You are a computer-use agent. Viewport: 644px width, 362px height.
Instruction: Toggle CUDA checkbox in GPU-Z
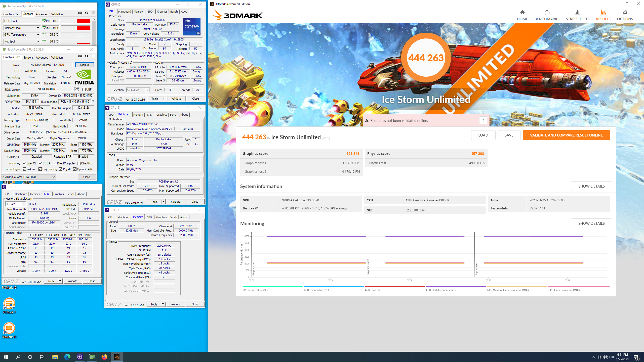point(40,163)
